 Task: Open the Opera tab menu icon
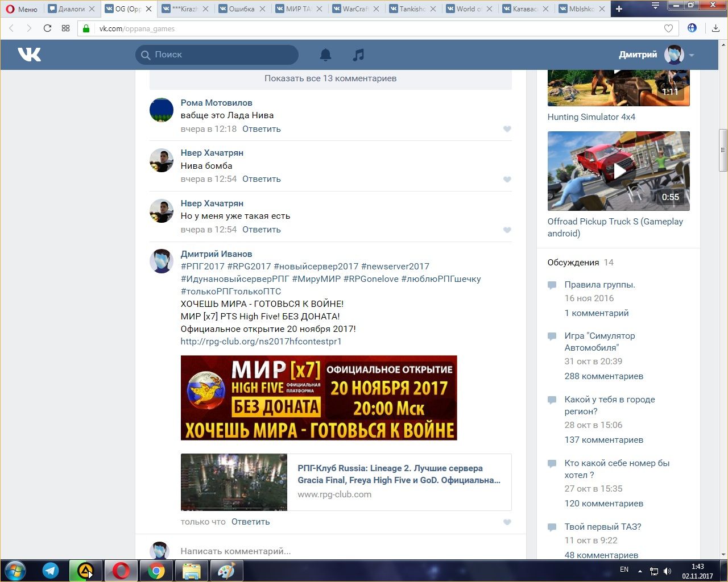656,6
